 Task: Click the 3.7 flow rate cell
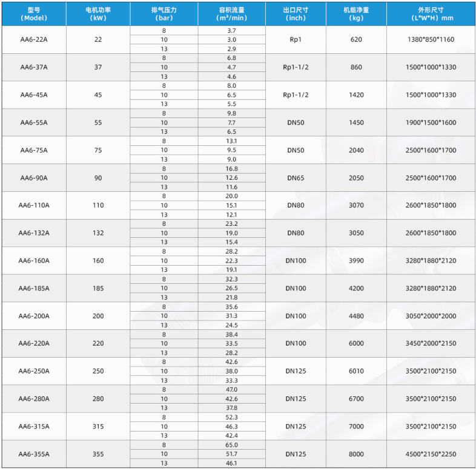[x=231, y=30]
